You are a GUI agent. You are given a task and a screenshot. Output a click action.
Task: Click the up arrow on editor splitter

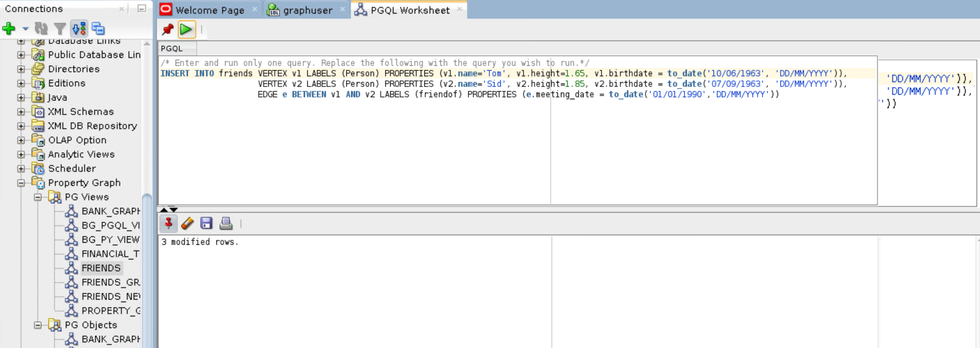coord(164,210)
